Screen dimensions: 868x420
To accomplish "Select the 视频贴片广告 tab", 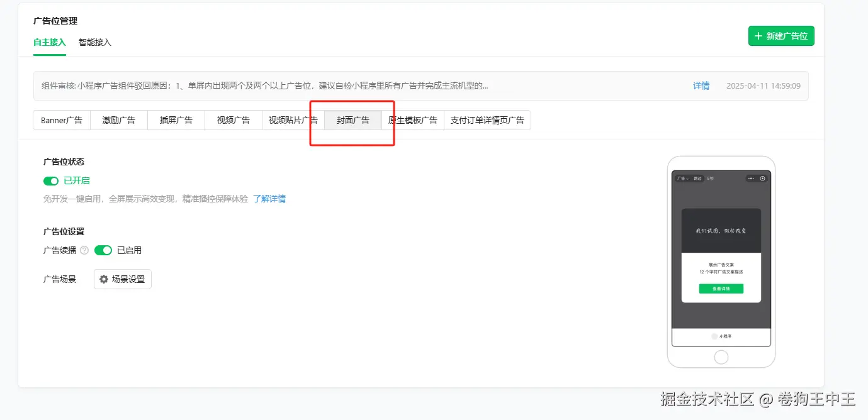I will click(x=293, y=120).
